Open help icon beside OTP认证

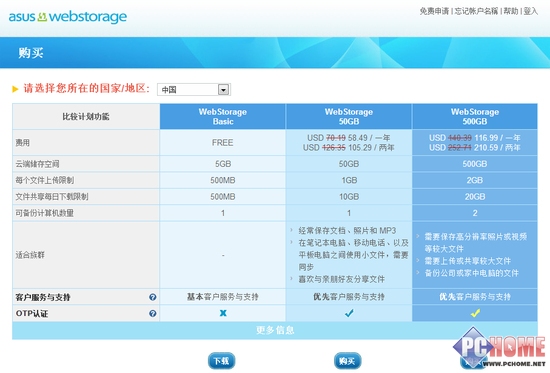(153, 313)
